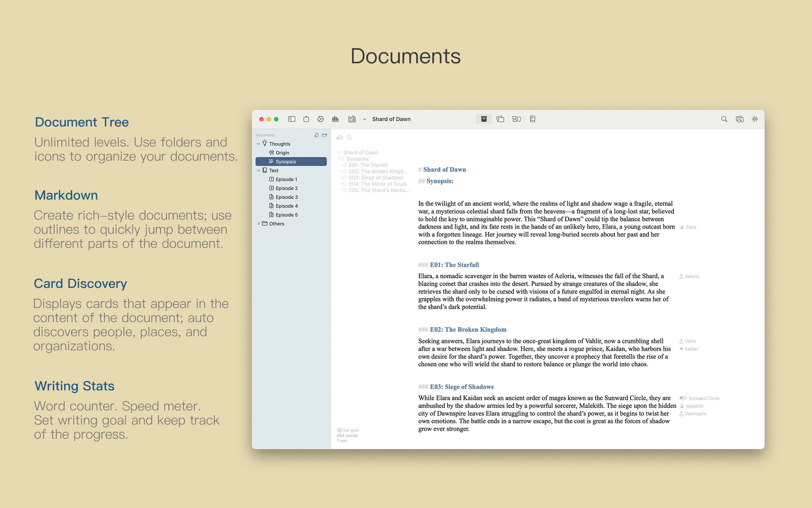Collapse the Text folder chevron
This screenshot has width=812, height=508.
(258, 171)
